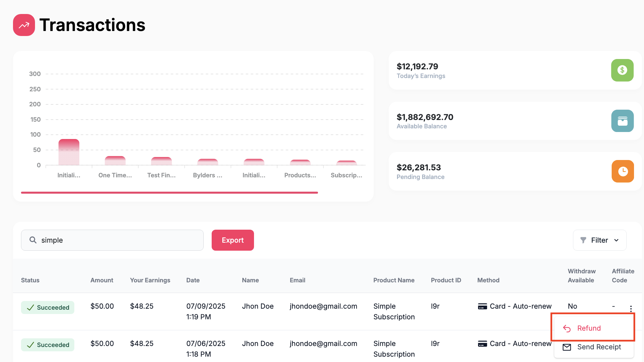Click the orange clock pending icon
This screenshot has width=644, height=362.
623,171
